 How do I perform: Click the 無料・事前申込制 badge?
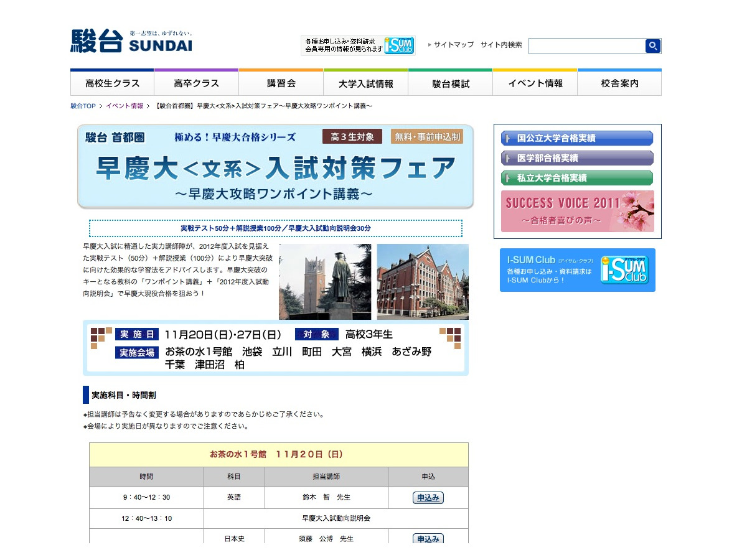tap(427, 136)
